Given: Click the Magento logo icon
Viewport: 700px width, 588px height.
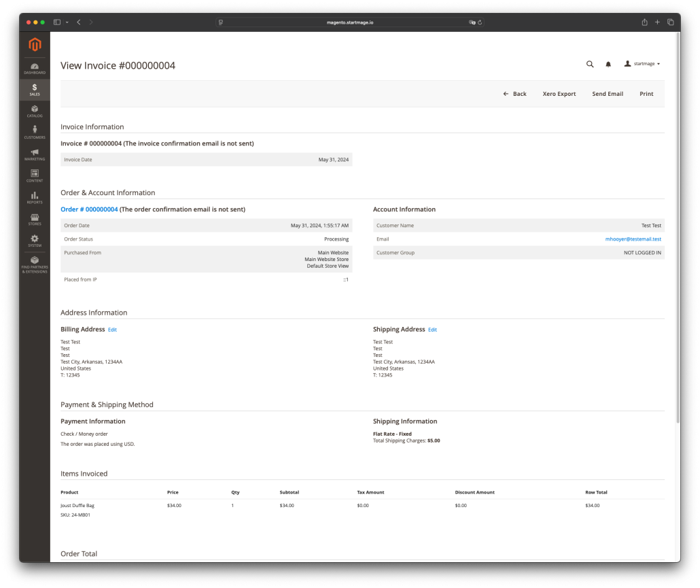Looking at the screenshot, I should point(35,44).
